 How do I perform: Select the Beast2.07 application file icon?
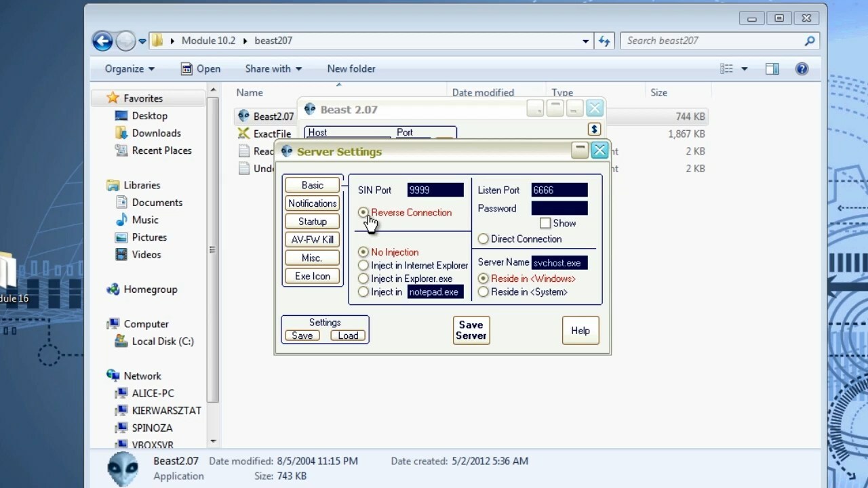tap(243, 116)
